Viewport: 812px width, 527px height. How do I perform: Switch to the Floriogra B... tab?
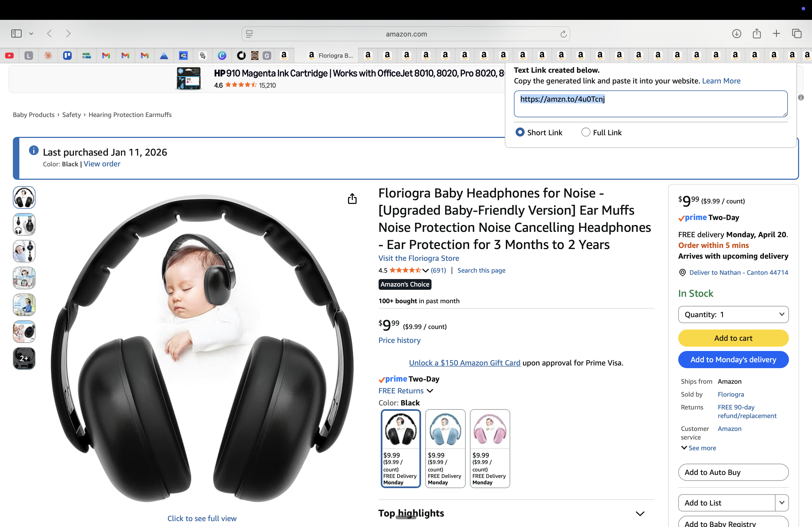click(x=326, y=55)
